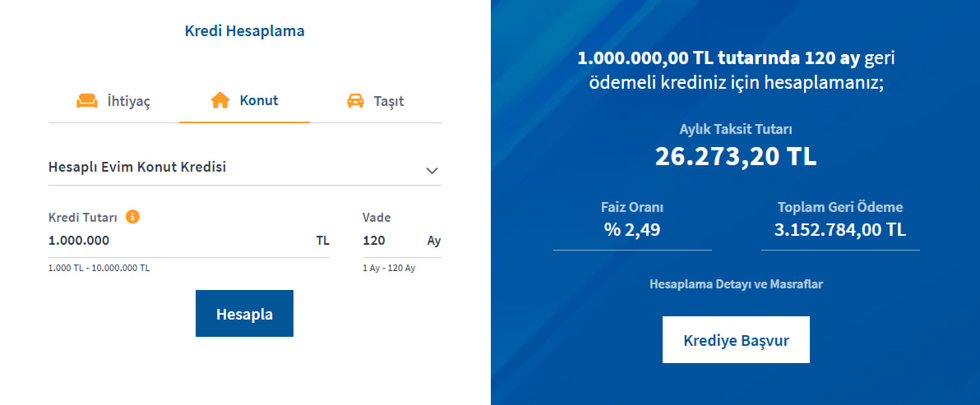Click the 3.152.784,00 TL total repayment
Image resolution: width=980 pixels, height=405 pixels.
(840, 230)
